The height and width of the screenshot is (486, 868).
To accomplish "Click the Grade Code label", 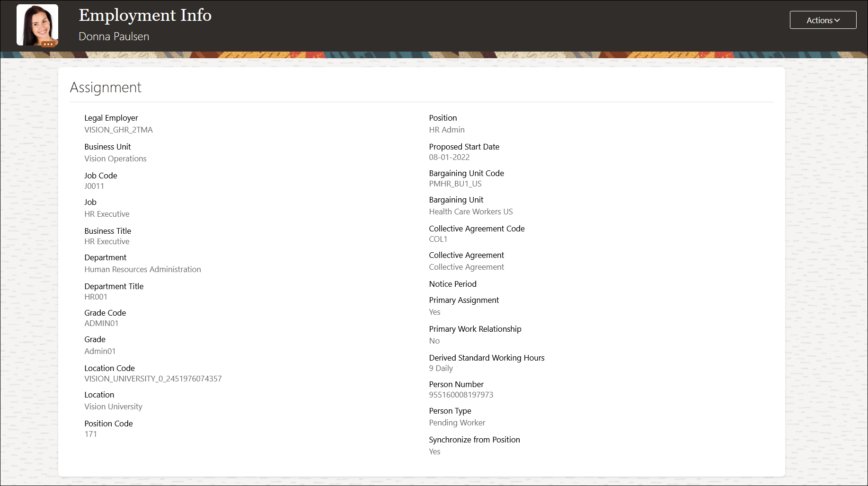I will [105, 313].
